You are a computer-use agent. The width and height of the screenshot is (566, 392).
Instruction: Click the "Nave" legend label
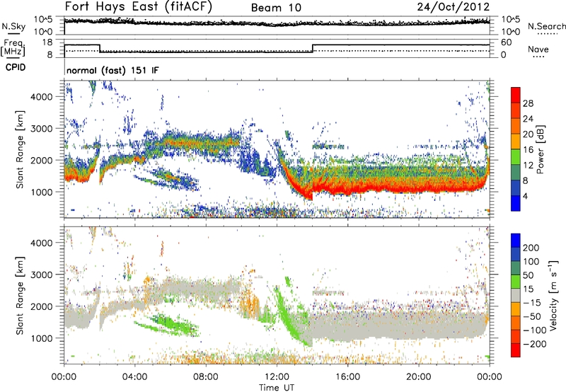(538, 50)
